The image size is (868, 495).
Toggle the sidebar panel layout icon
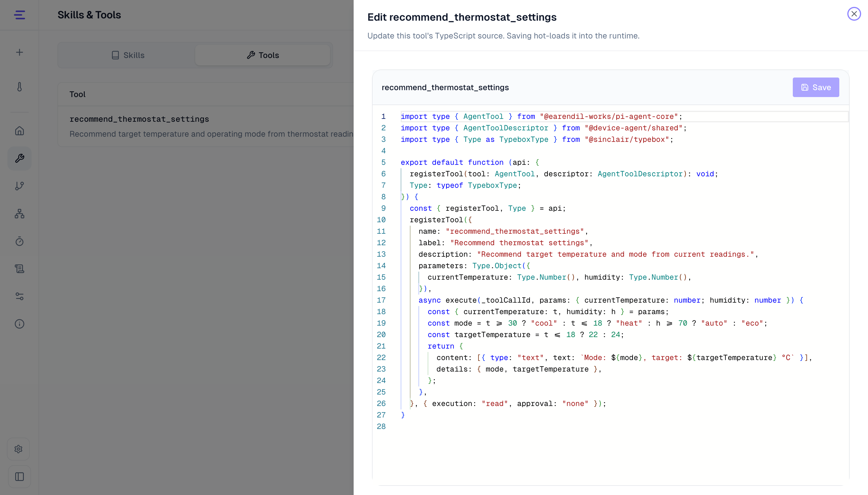19,477
